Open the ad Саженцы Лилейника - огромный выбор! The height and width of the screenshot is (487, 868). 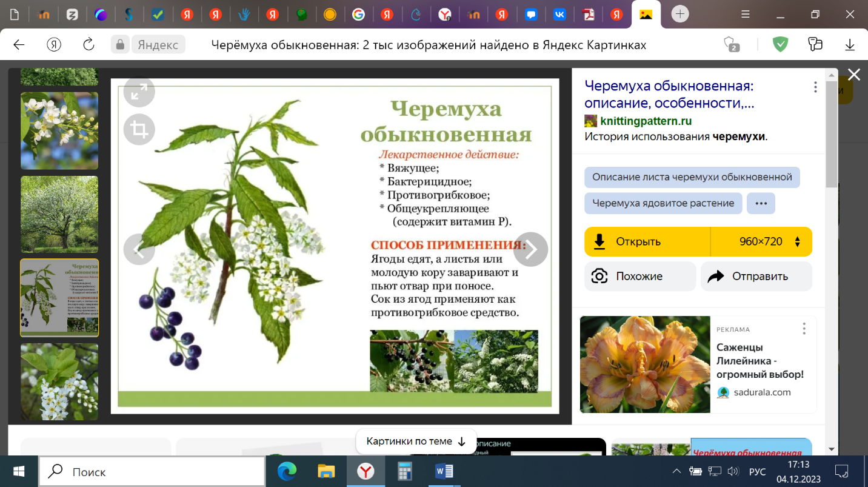click(x=760, y=361)
